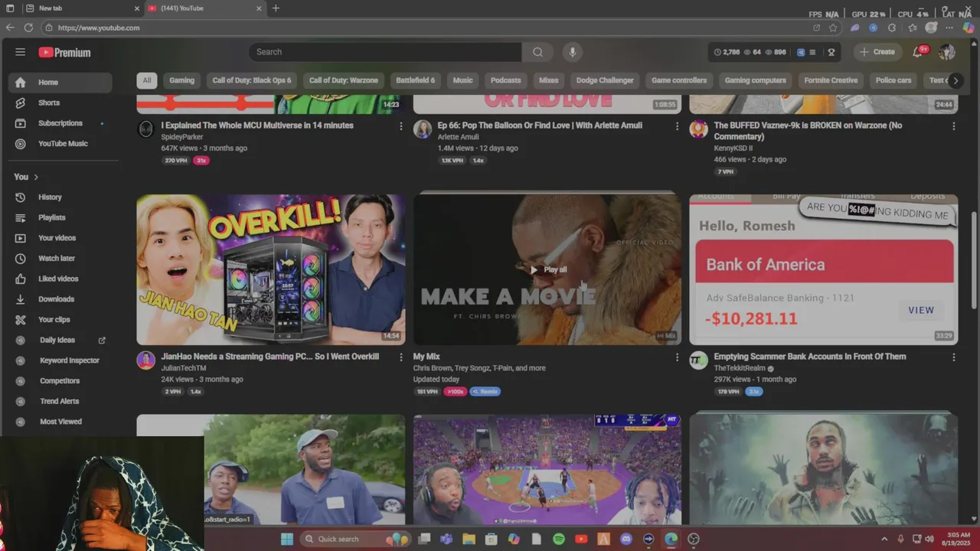Open Watch later from sidebar

click(x=60, y=259)
